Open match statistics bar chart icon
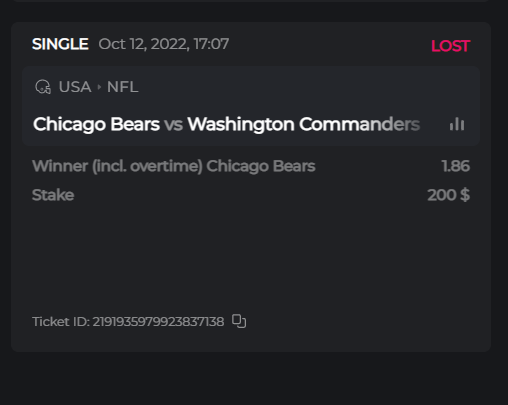The width and height of the screenshot is (508, 405). (x=457, y=124)
